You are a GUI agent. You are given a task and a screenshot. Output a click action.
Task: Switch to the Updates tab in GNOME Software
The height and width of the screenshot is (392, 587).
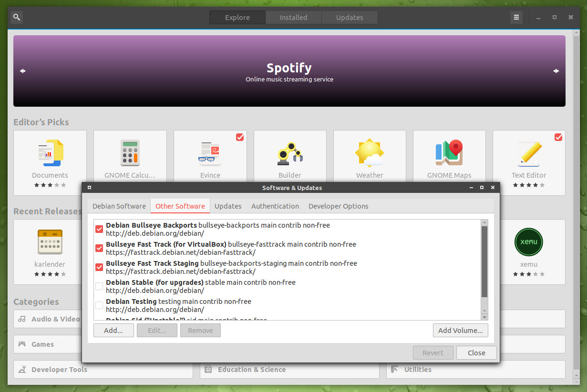[350, 18]
